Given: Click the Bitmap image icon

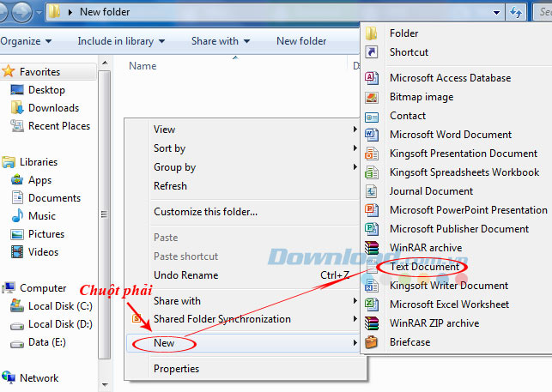Looking at the screenshot, I should (x=372, y=97).
